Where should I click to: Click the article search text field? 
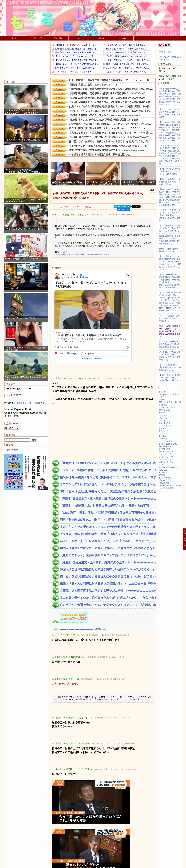tap(17, 440)
